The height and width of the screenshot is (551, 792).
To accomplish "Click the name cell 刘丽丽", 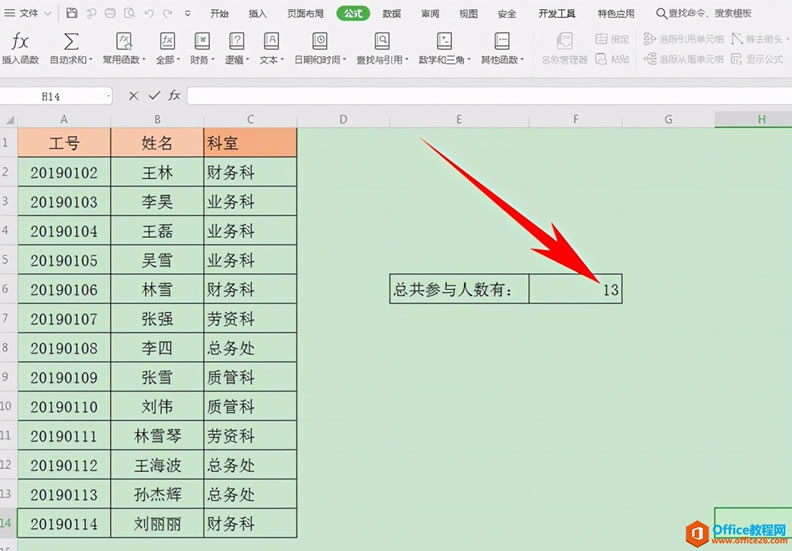I will (x=157, y=523).
